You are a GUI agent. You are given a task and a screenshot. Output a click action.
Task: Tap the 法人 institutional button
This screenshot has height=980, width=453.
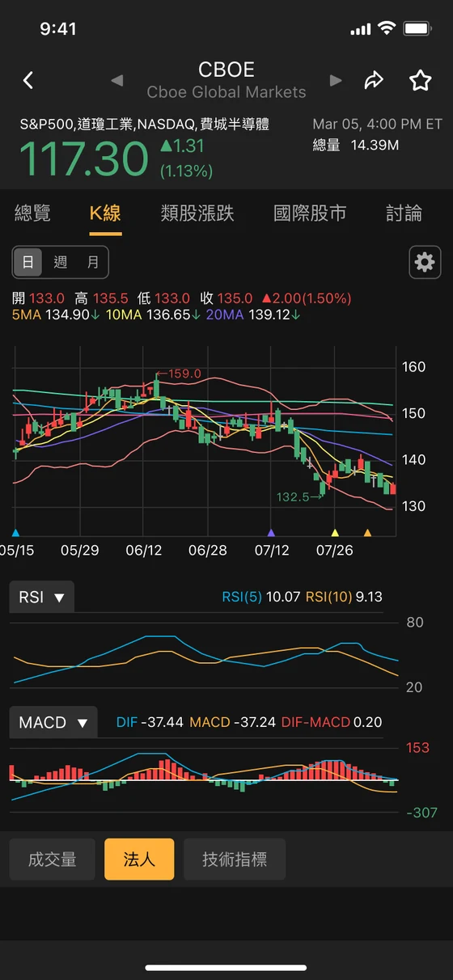pos(139,859)
